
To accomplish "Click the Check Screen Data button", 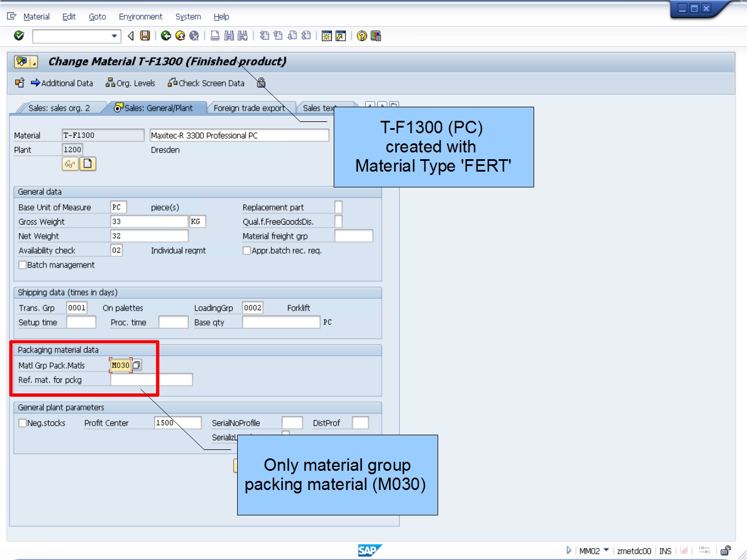I will coord(206,83).
